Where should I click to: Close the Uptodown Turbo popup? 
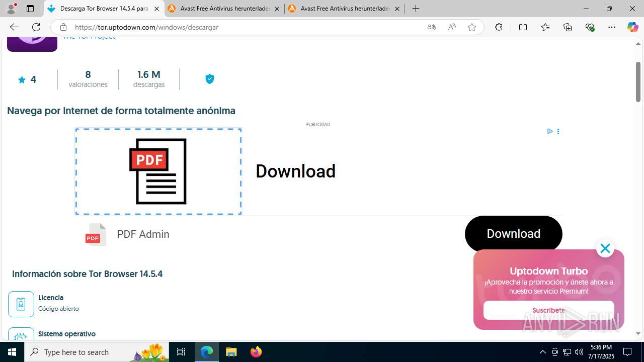pyautogui.click(x=605, y=248)
